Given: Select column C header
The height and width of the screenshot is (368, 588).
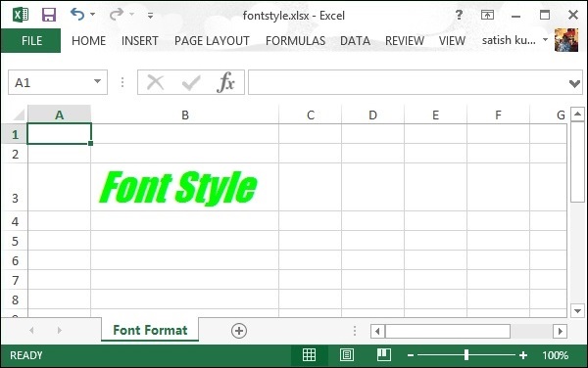Looking at the screenshot, I should tap(310, 115).
